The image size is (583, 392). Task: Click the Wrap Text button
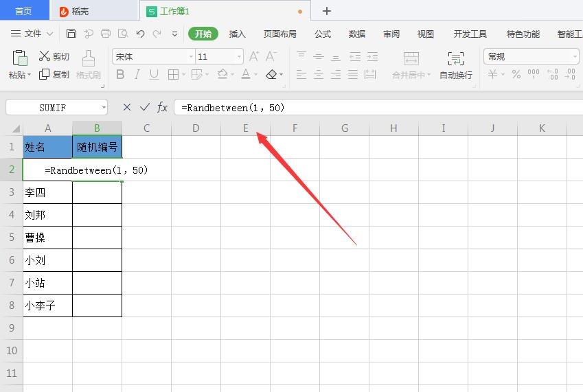point(456,66)
